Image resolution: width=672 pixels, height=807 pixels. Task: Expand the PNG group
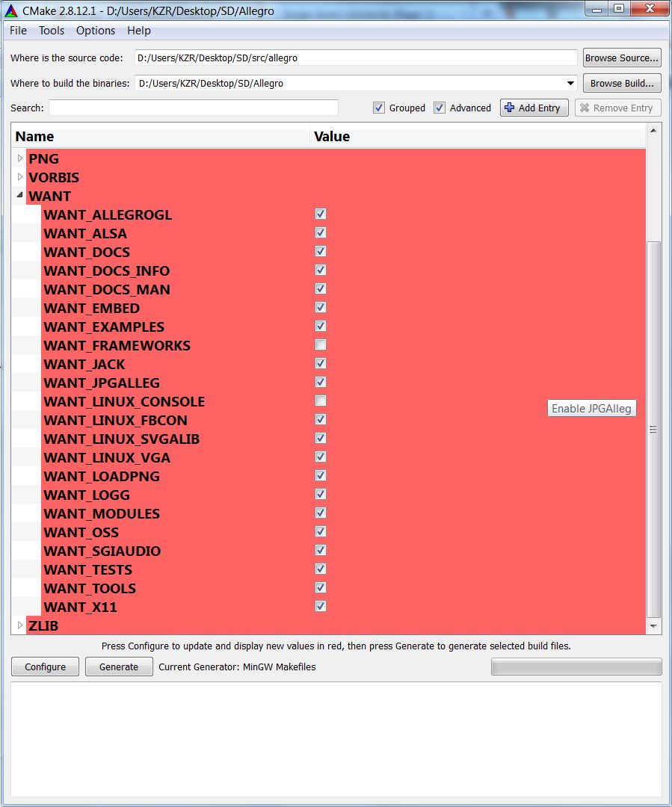(19, 158)
